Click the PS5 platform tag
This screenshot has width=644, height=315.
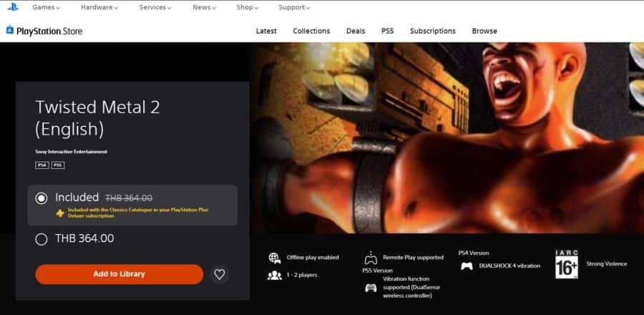[x=58, y=165]
